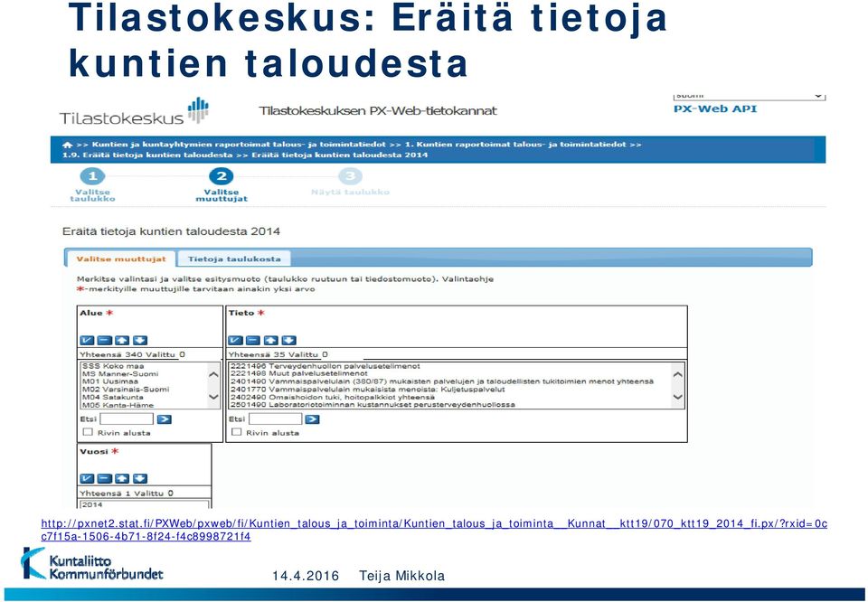
Task: Select 2014 in the Vuosi list
Action: click(145, 504)
